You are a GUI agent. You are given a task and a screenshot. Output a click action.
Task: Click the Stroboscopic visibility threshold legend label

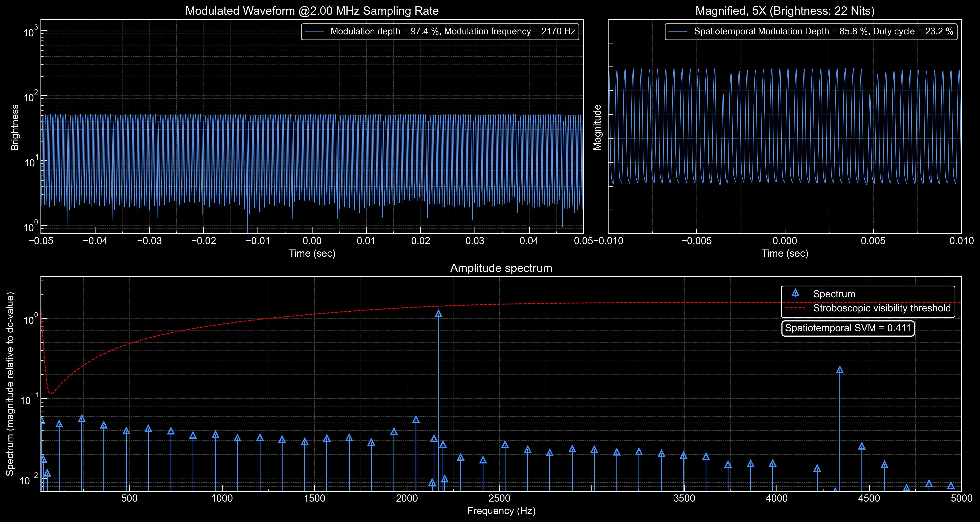pyautogui.click(x=882, y=308)
